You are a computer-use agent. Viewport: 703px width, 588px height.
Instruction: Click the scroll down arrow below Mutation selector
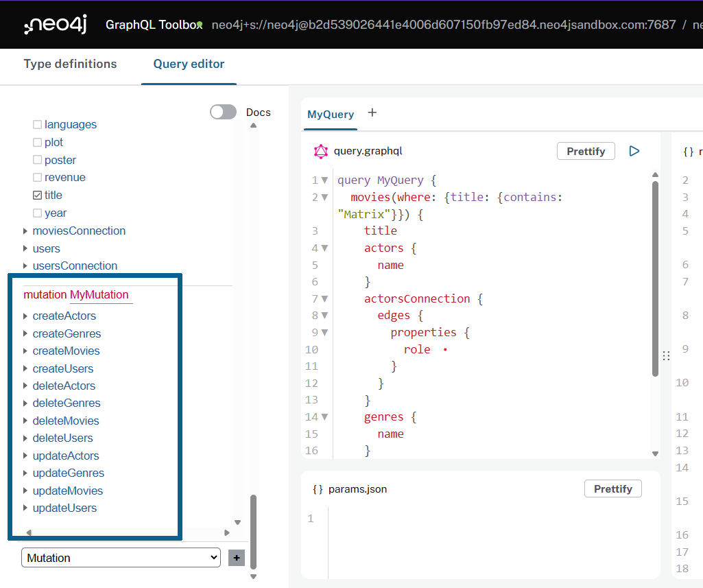(x=253, y=577)
